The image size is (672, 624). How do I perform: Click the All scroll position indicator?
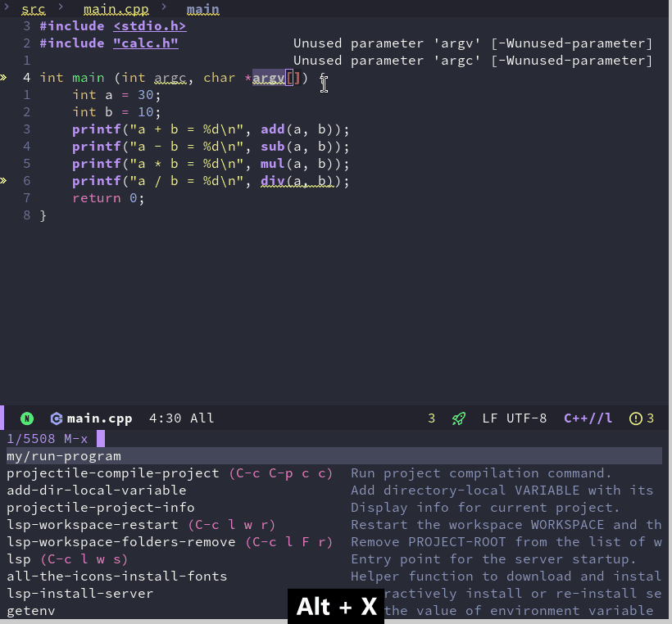[x=202, y=418]
